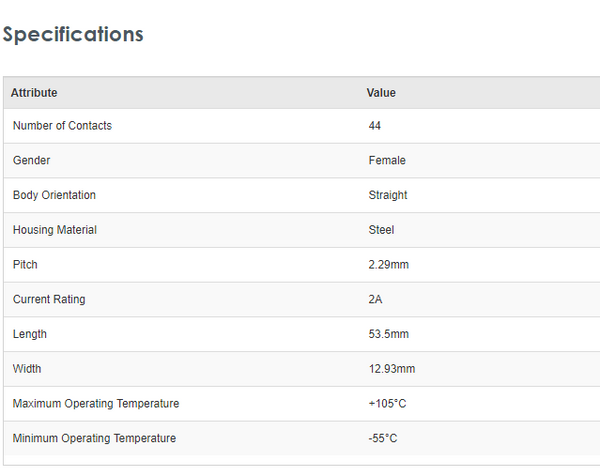
Task: Click the Straight orientation value
Action: (388, 195)
